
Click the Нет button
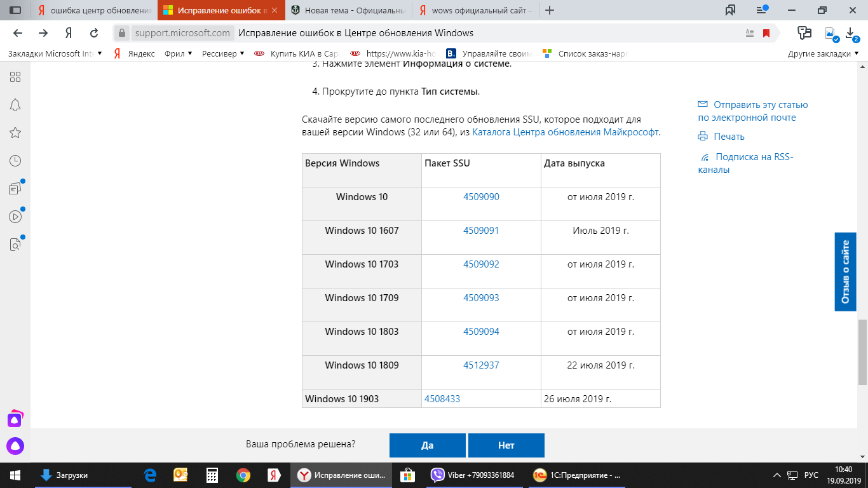(x=506, y=445)
